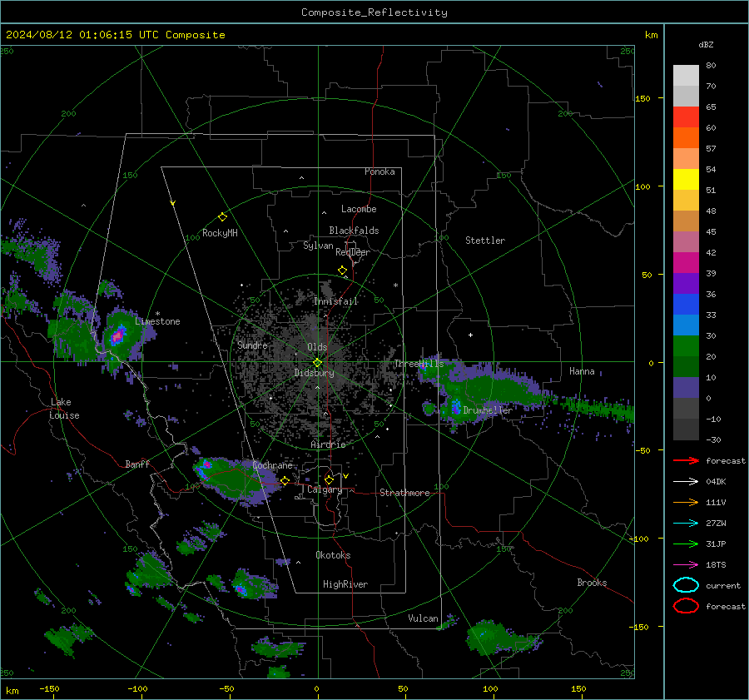Click the Sylvan label
The height and width of the screenshot is (700, 749).
coord(318,246)
